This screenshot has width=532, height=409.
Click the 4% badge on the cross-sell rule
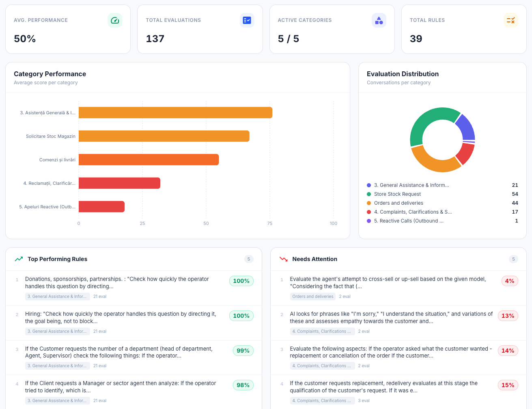tap(509, 281)
